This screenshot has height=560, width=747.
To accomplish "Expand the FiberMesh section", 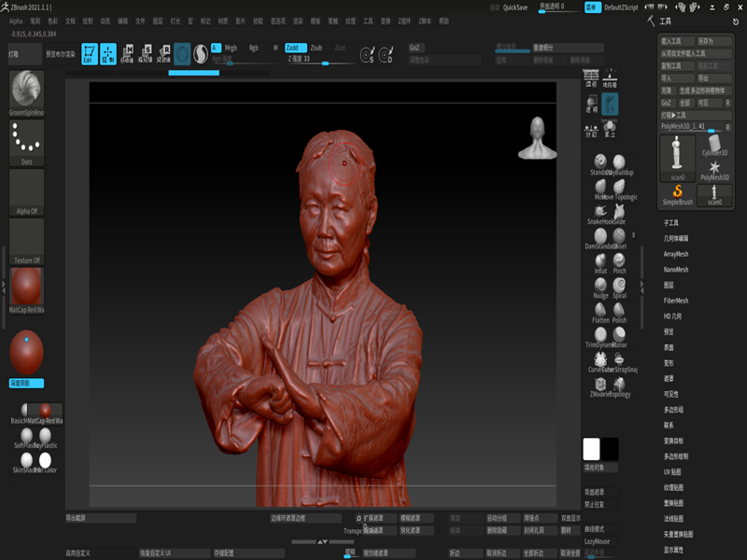I will [x=676, y=301].
